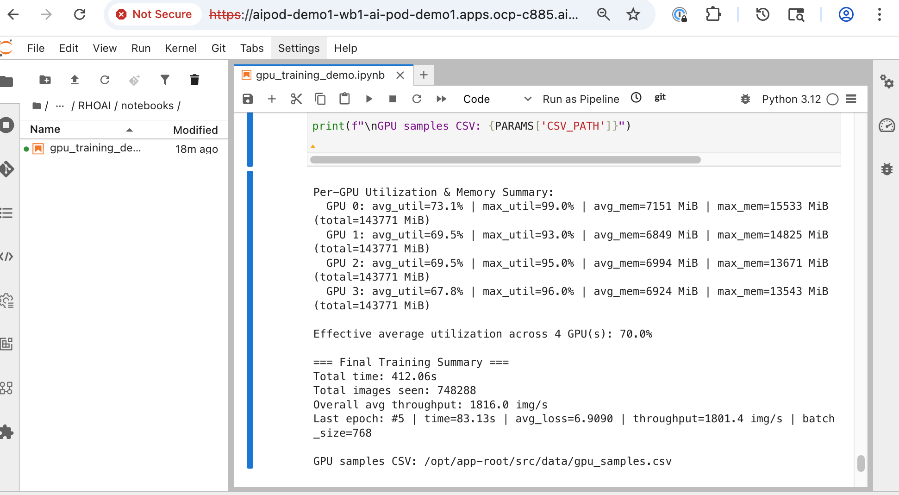The image size is (899, 495).
Task: Bookmark this page with the star icon
Action: (633, 14)
